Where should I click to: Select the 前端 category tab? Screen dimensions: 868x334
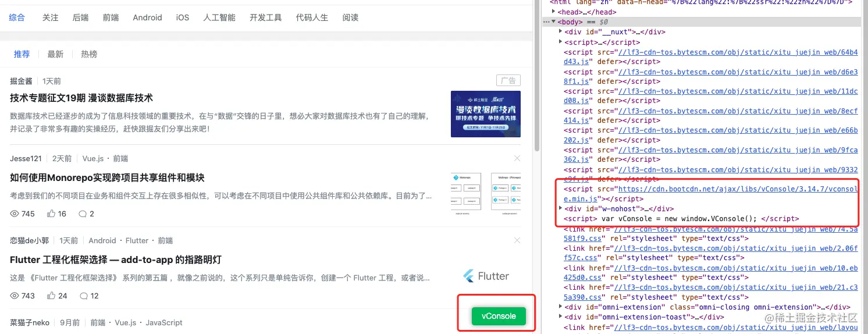[111, 17]
